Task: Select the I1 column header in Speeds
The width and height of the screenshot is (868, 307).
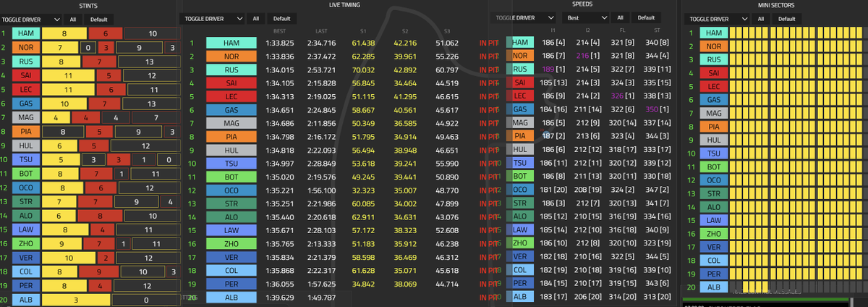Action: coord(553,30)
